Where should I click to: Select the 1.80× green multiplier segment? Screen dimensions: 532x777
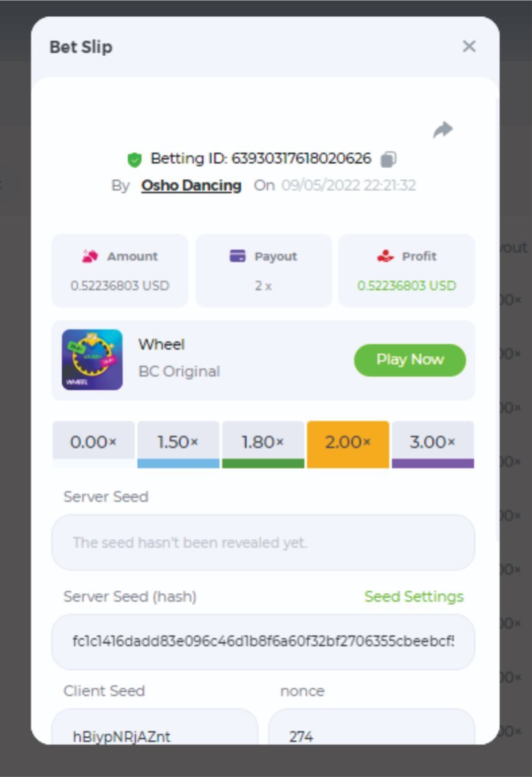tap(263, 444)
